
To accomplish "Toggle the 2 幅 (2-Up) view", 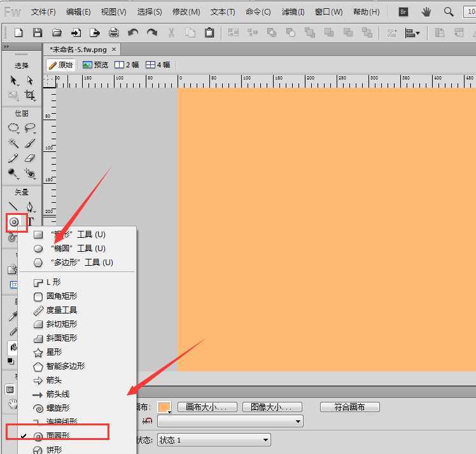I will (126, 65).
